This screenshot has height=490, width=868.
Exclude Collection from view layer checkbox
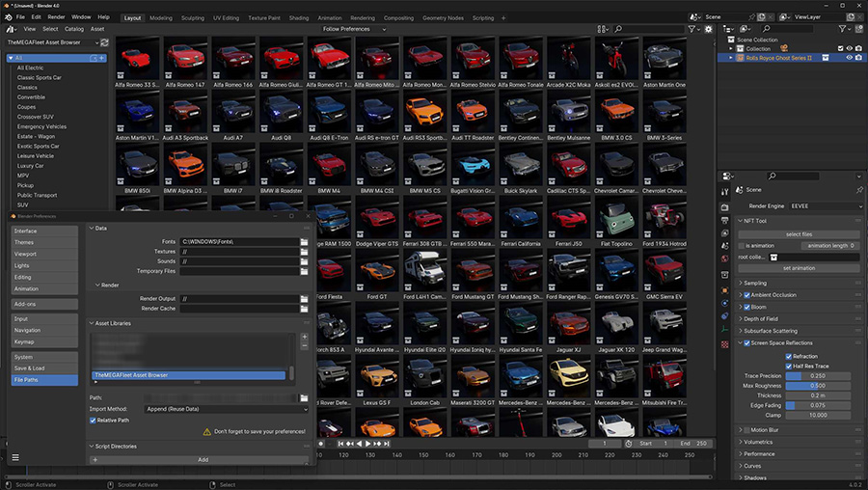(x=840, y=49)
